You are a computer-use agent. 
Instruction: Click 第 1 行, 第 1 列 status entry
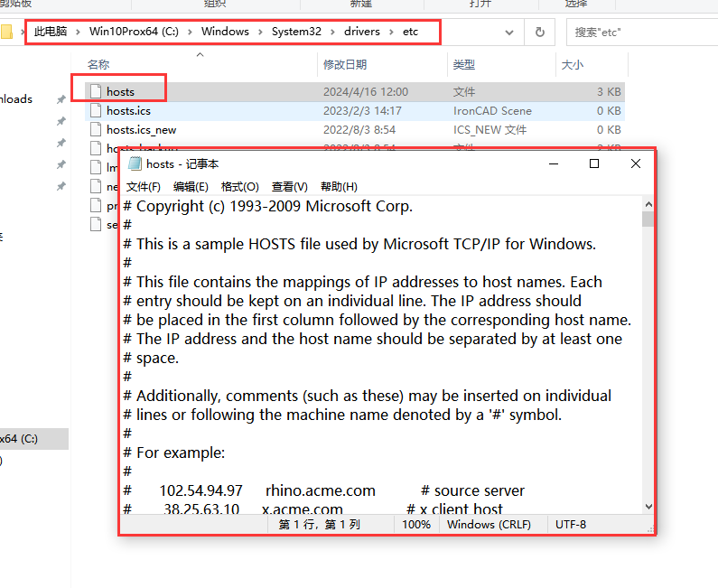pyautogui.click(x=320, y=525)
